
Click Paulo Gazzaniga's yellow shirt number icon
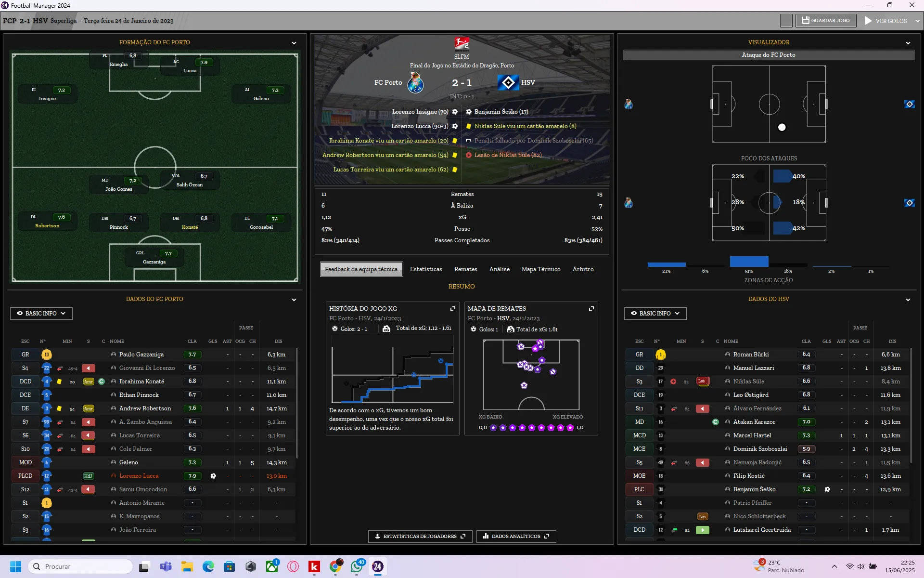(x=46, y=355)
